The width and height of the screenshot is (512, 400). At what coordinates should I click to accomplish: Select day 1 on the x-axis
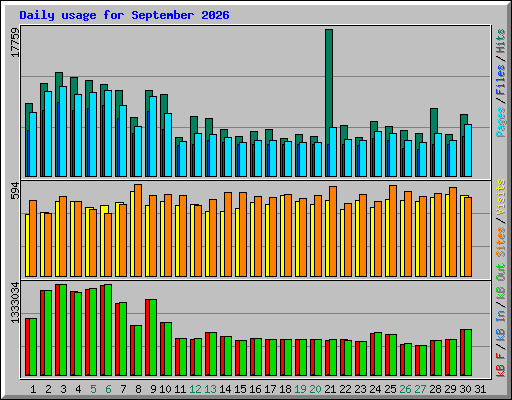pyautogui.click(x=33, y=389)
